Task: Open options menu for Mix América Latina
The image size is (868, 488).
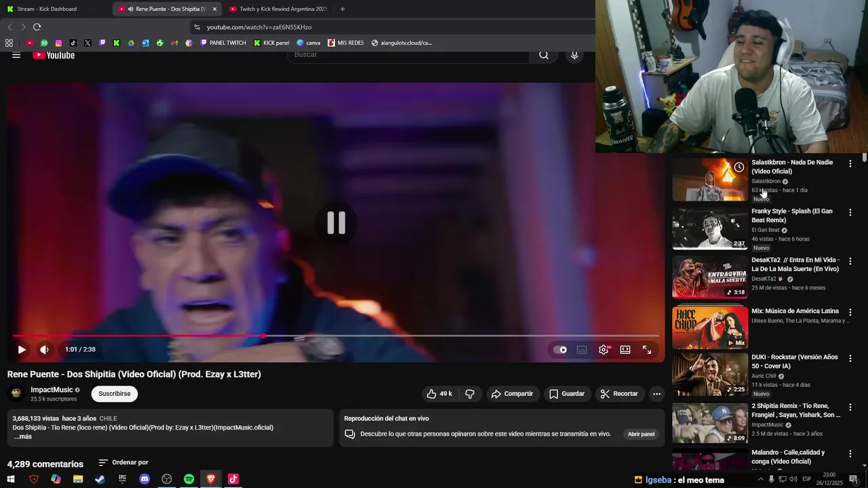Action: tap(850, 312)
